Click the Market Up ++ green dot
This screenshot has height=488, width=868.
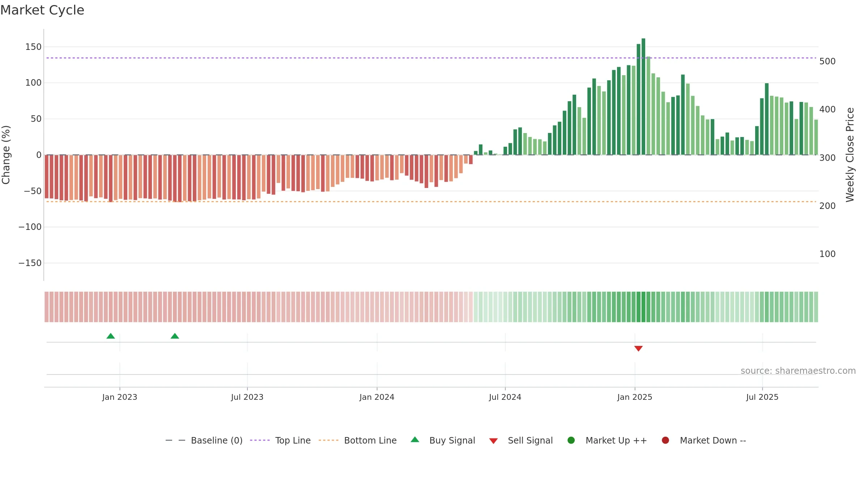[571, 440]
